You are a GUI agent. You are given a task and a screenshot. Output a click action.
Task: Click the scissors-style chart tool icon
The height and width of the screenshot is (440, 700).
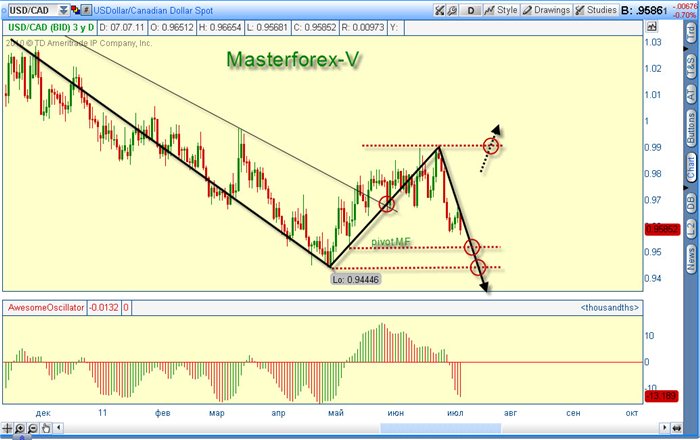pos(440,10)
